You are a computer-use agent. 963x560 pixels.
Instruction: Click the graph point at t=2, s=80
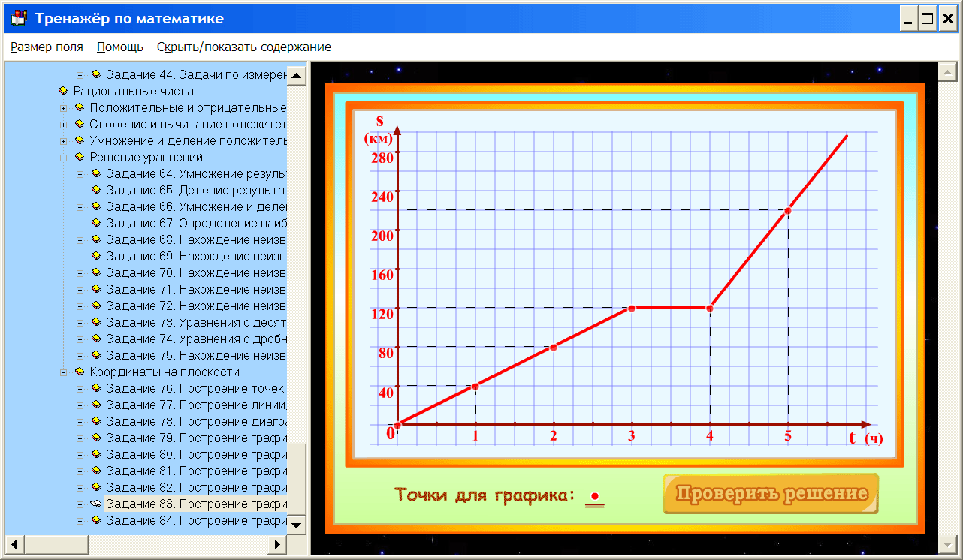click(554, 347)
